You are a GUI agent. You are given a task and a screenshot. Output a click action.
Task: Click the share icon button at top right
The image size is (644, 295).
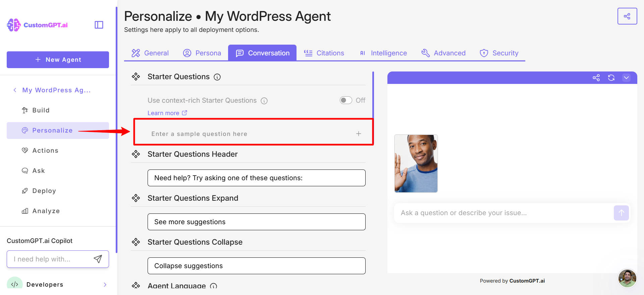click(627, 16)
